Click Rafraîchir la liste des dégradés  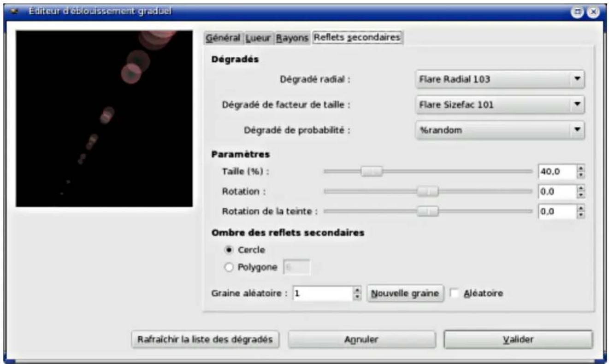[205, 339]
